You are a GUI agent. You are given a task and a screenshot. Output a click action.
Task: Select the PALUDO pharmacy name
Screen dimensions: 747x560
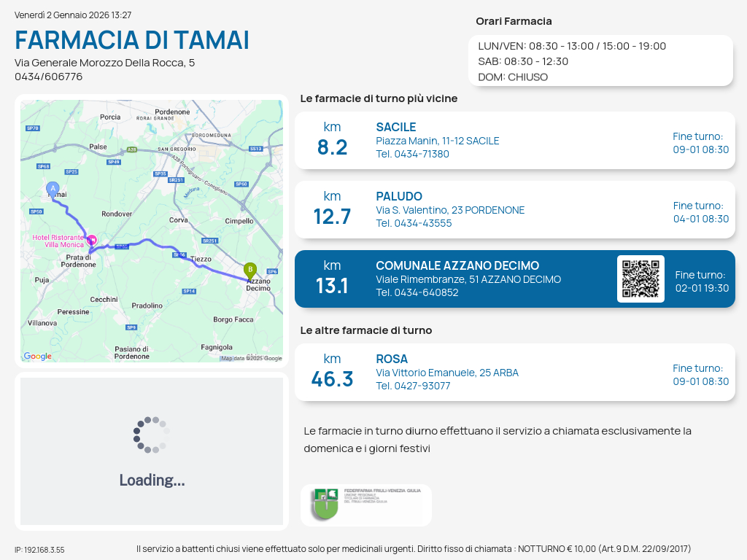coord(399,197)
